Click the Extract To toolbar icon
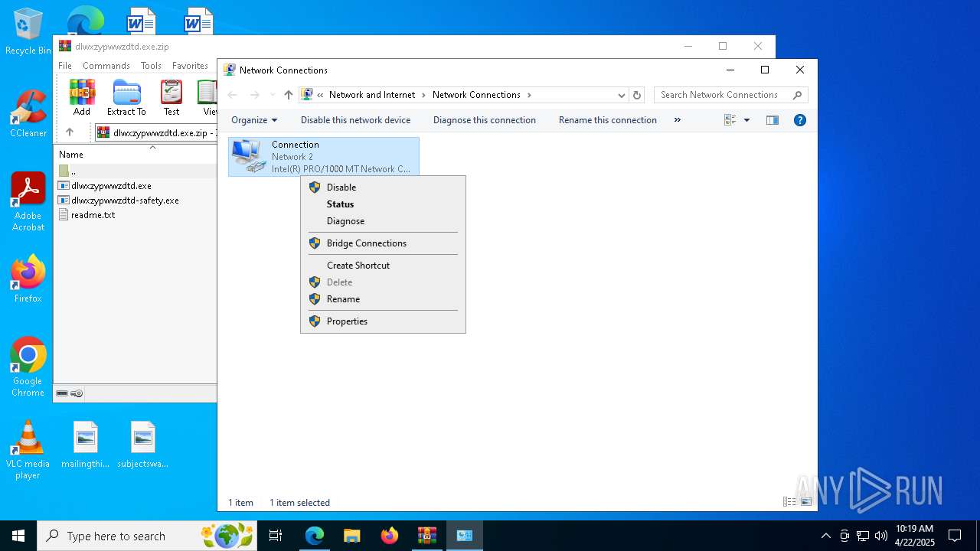This screenshot has height=551, width=980. click(x=126, y=97)
